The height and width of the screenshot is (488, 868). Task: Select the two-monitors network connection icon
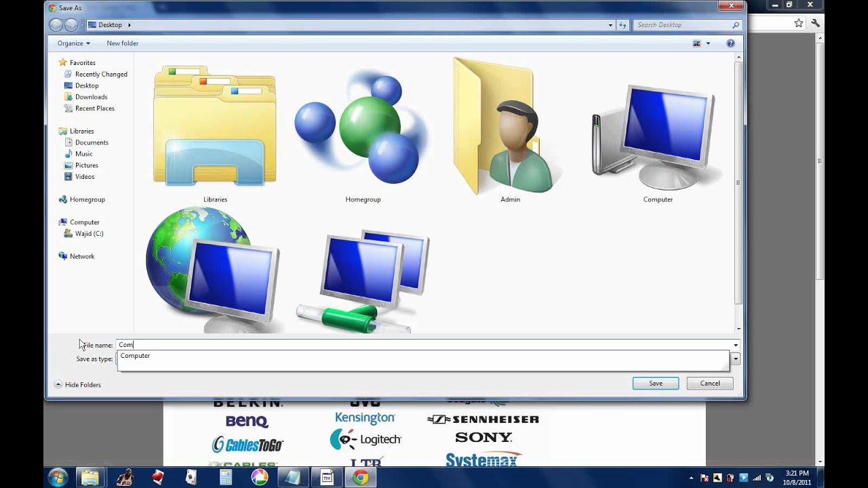363,281
